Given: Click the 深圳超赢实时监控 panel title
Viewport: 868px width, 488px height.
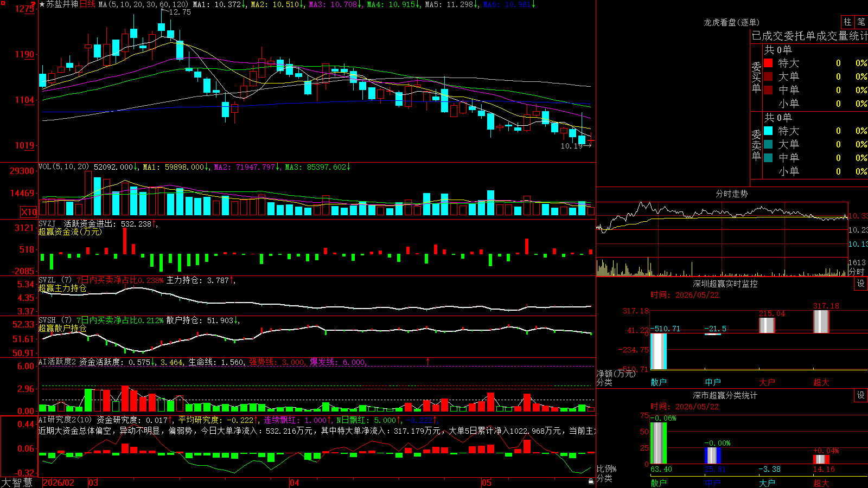Looking at the screenshot, I should [x=725, y=284].
